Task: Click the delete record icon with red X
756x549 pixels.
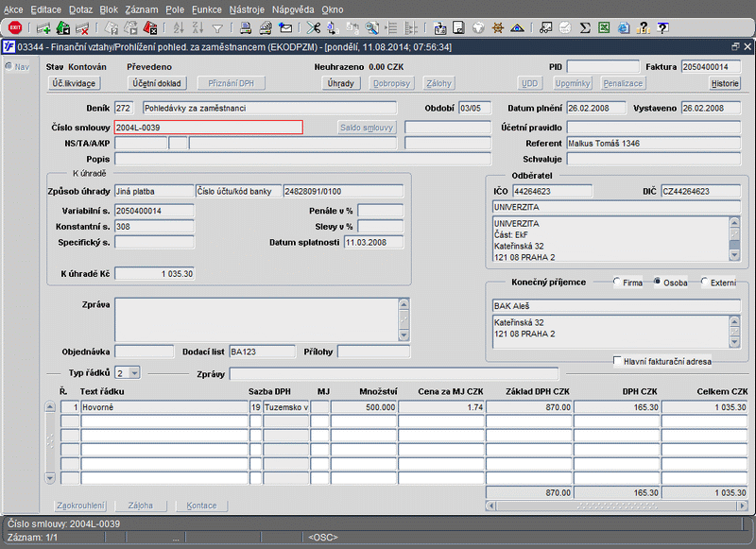Action: coord(82,28)
